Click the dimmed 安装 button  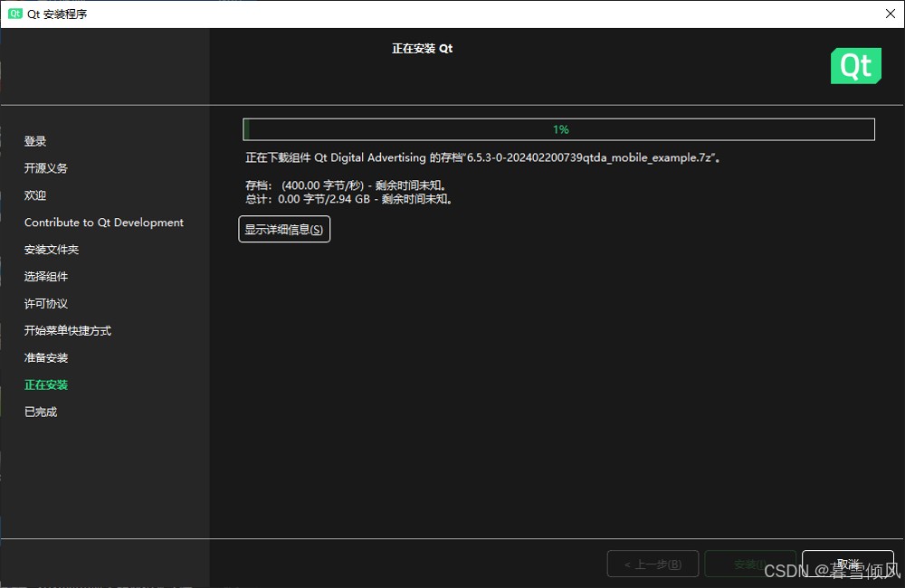749,564
